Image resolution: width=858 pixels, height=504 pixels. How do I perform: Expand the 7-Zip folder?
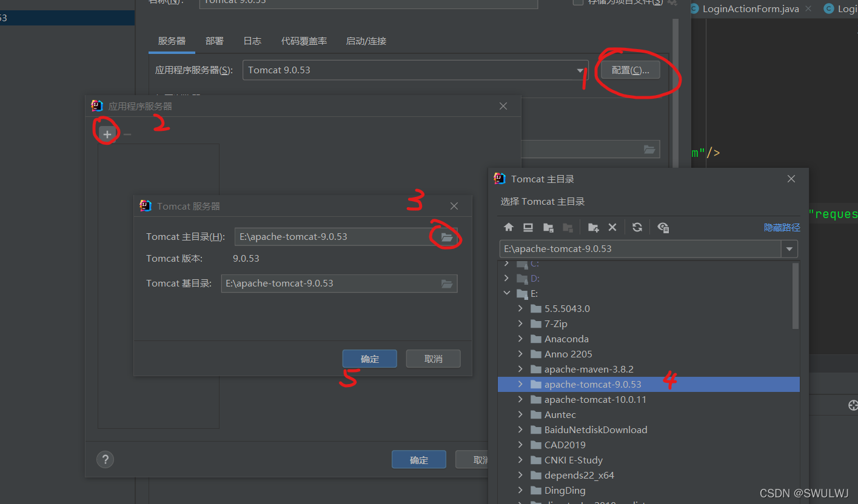(520, 324)
